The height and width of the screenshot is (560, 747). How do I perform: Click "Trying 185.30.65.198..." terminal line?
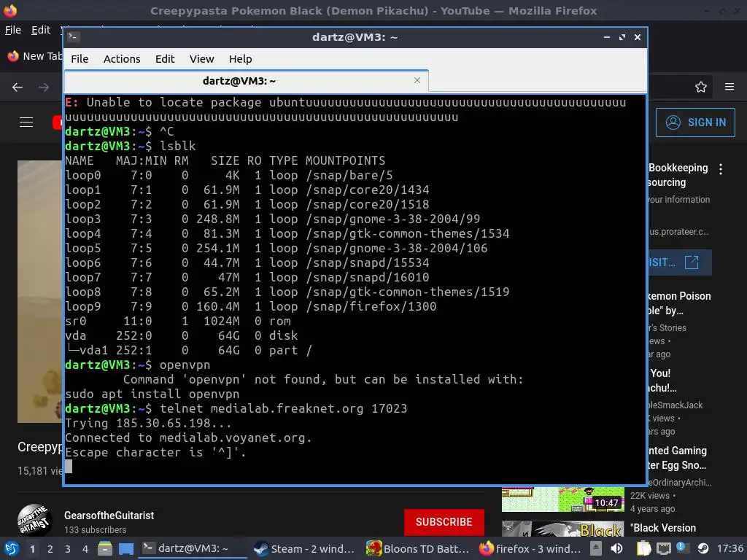pyautogui.click(x=148, y=423)
